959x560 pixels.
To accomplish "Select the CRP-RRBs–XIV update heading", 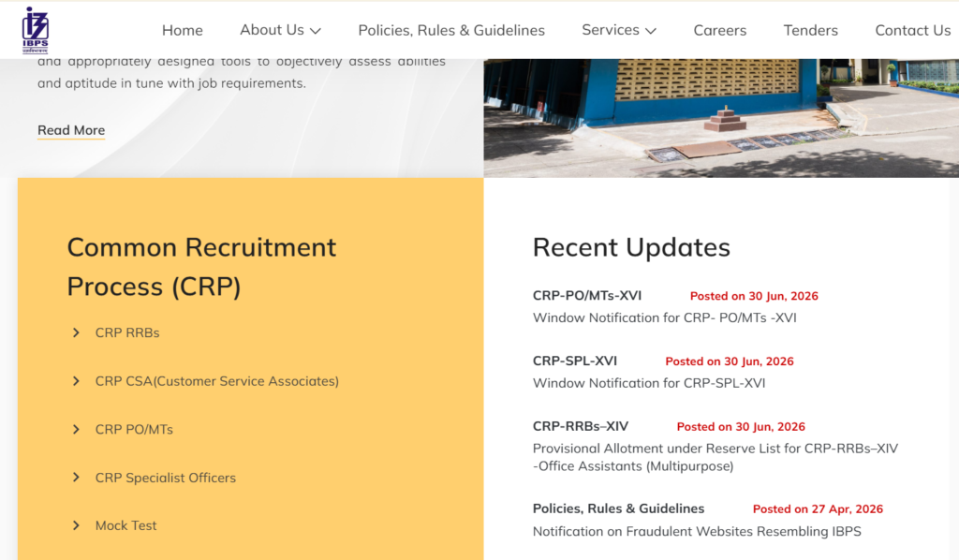I will [581, 426].
